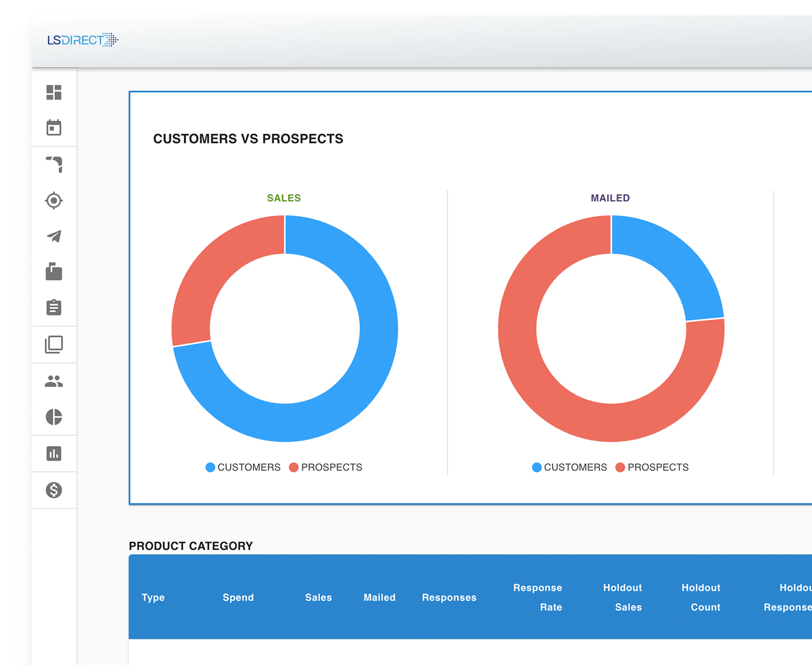
Task: Click the mailbox icon in the sidebar
Action: [54, 272]
